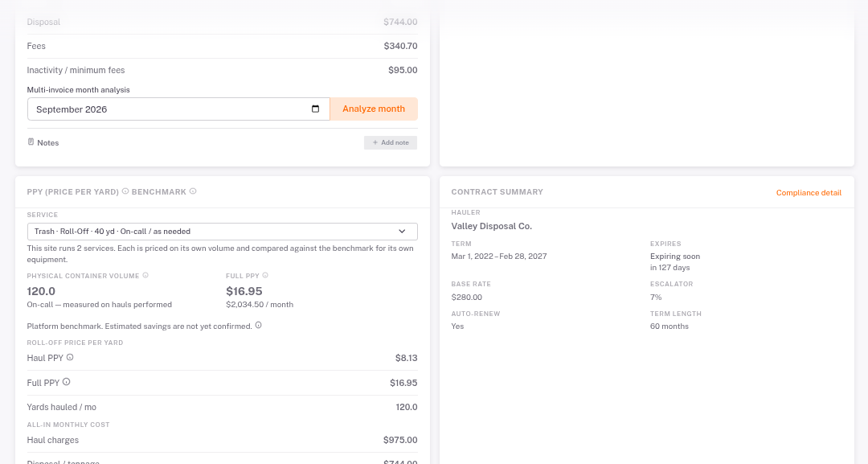Select the hauler name Valley Disposal Co.

click(492, 226)
